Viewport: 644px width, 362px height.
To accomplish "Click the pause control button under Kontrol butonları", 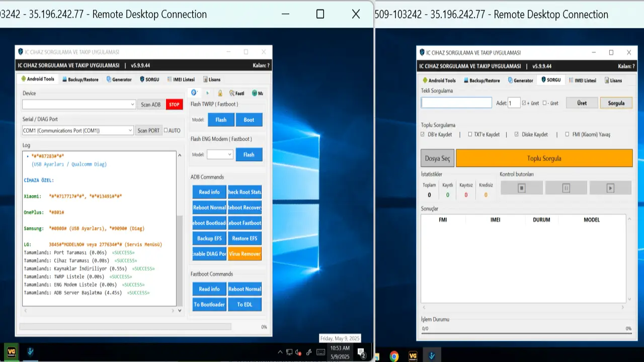I will 566,188.
